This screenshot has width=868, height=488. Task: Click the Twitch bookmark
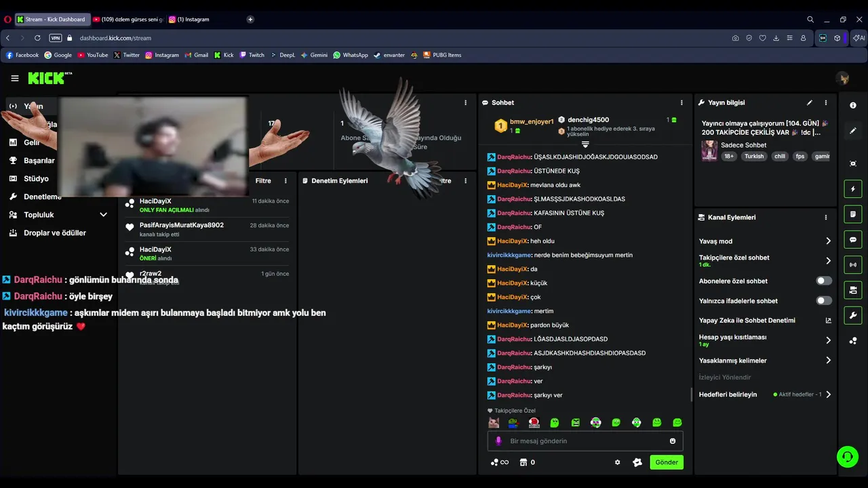coord(252,55)
